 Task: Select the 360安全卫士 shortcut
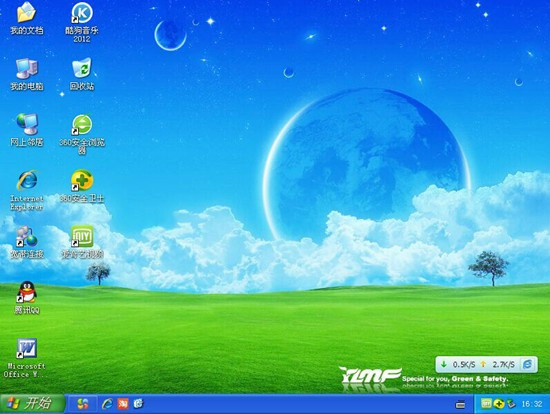[x=82, y=186]
